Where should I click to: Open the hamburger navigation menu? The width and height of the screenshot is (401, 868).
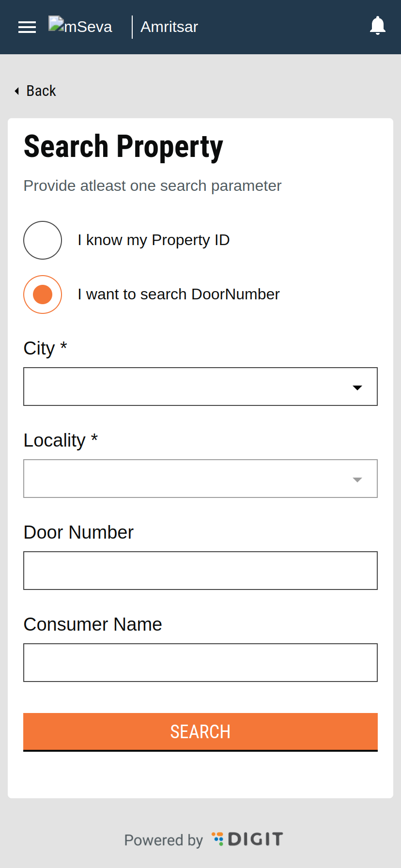27,27
